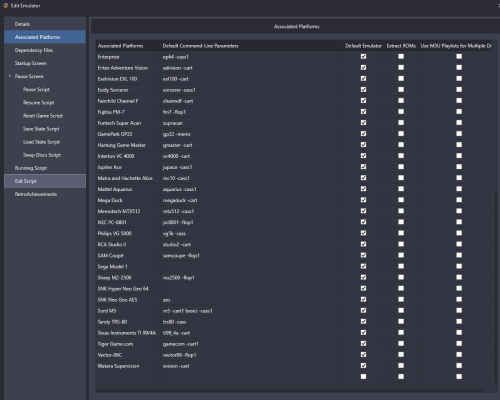This screenshot has width=500, height=400.
Task: Select the Sharp MZ-2500 platform cell
Action: 128,277
